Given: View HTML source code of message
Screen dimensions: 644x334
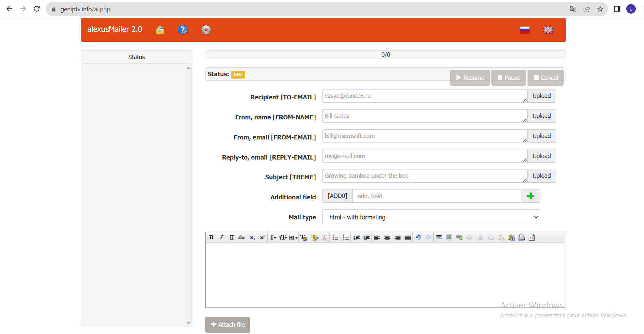Looking at the screenshot, I should tap(532, 237).
